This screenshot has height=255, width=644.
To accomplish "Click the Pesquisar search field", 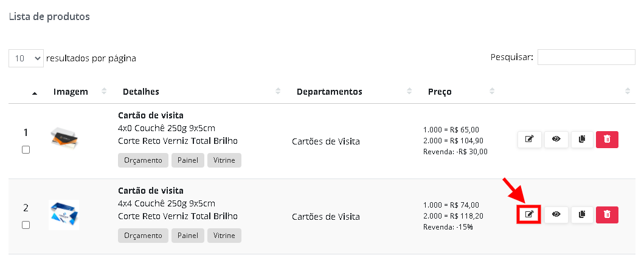I will click(x=586, y=57).
